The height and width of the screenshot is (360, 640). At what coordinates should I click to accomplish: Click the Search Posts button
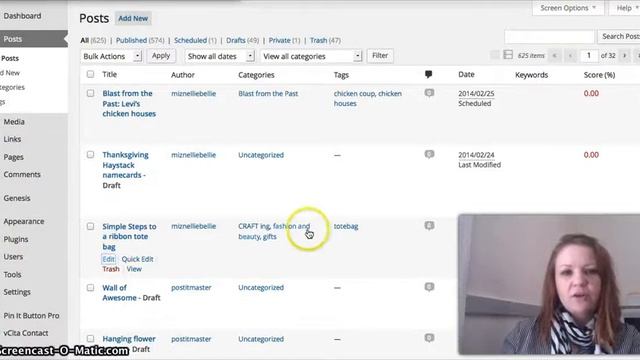(620, 36)
